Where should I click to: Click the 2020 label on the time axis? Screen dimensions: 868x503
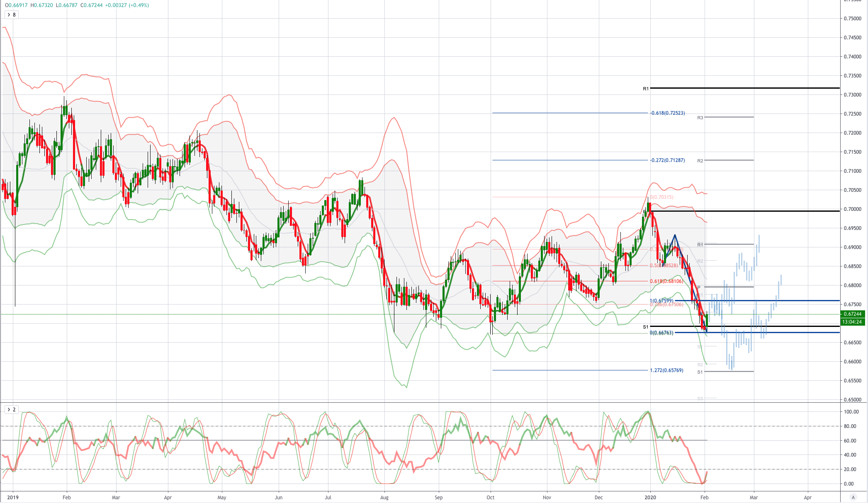(651, 498)
